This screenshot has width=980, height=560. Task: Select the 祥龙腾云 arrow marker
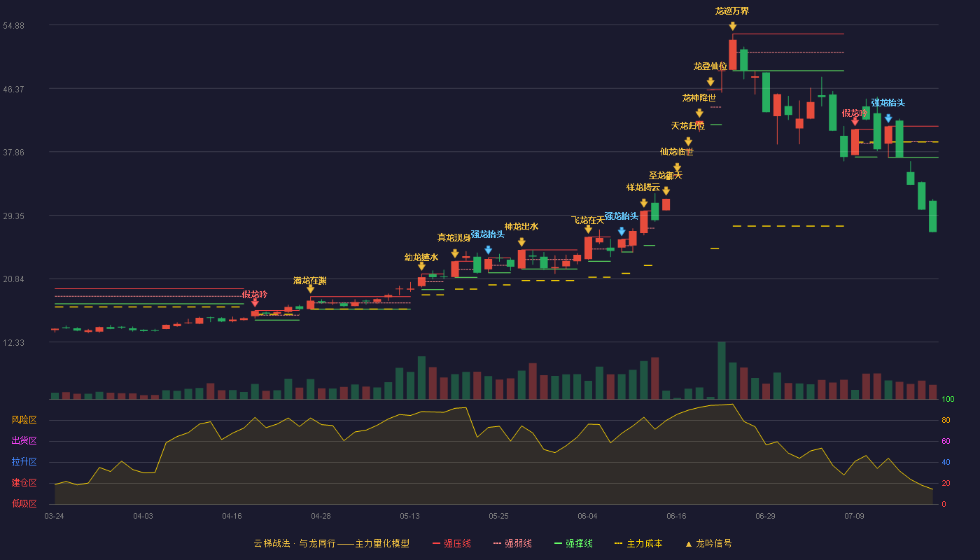point(643,204)
